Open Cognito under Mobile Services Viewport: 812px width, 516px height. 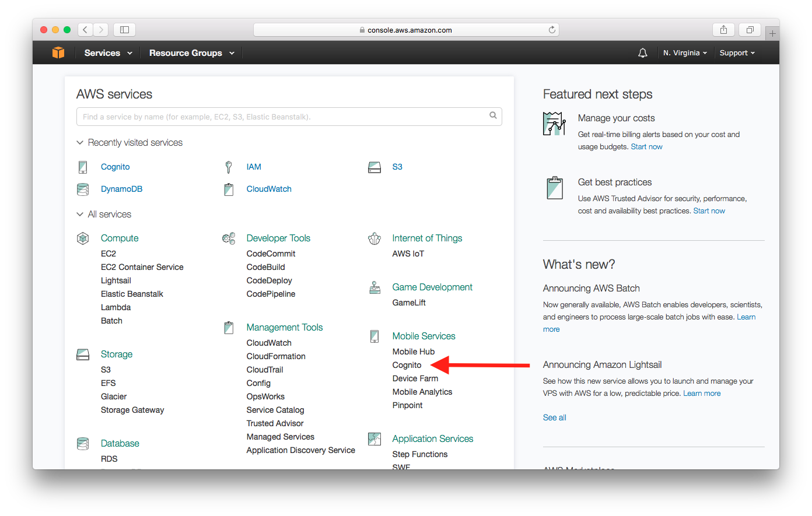point(407,365)
